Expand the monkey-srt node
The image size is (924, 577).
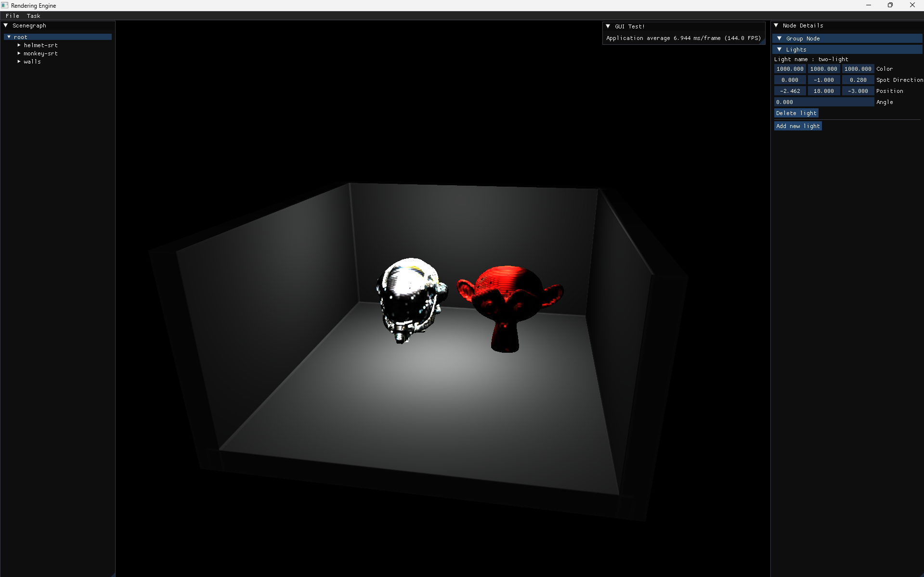coord(19,53)
